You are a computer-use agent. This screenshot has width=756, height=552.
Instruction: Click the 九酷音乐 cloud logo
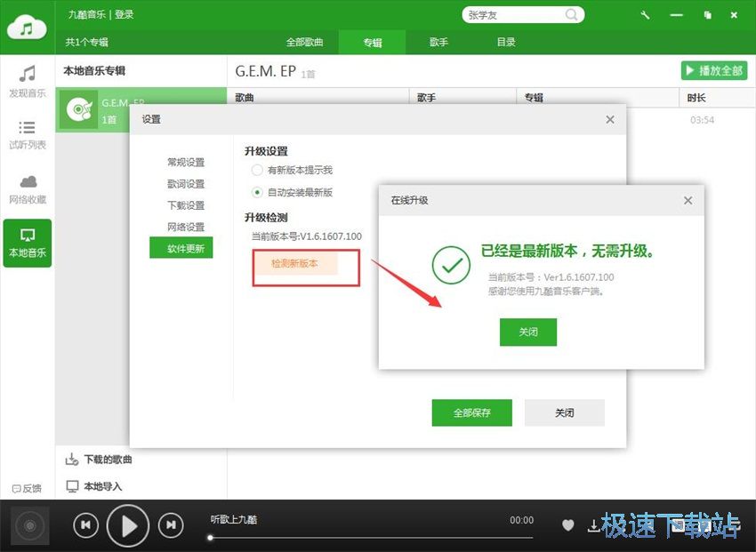point(27,27)
